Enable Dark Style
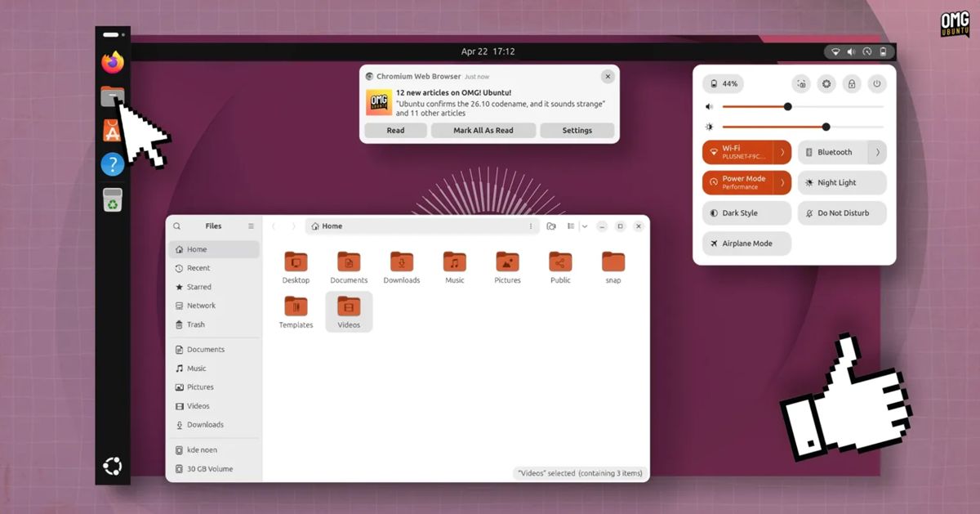This screenshot has width=980, height=514. 746,212
